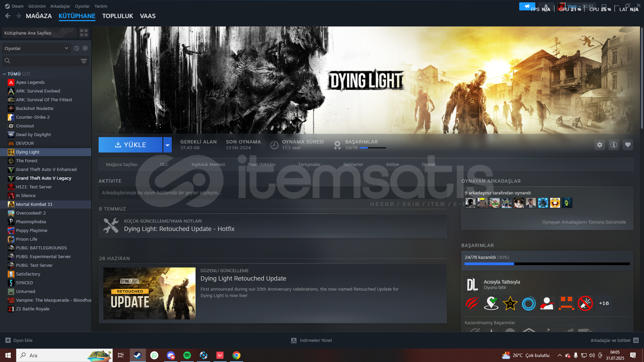Open the gold star achievement icon
This screenshot has height=362, width=644.
(x=510, y=303)
